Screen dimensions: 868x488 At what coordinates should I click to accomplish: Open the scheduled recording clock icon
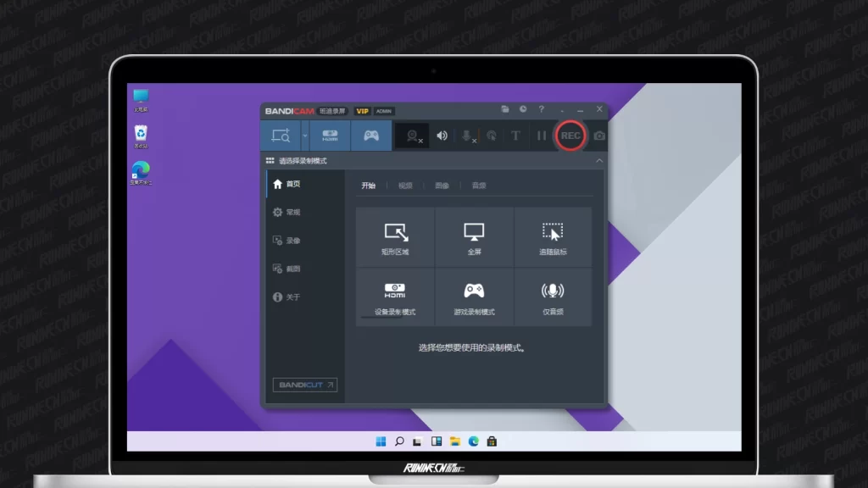(523, 110)
